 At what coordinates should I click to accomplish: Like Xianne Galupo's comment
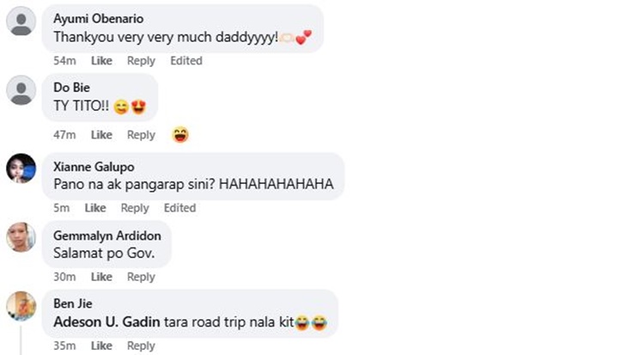tap(95, 208)
